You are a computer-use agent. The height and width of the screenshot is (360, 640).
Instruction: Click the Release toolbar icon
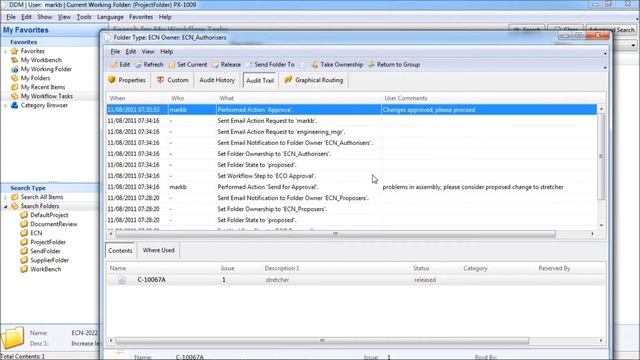tap(216, 64)
